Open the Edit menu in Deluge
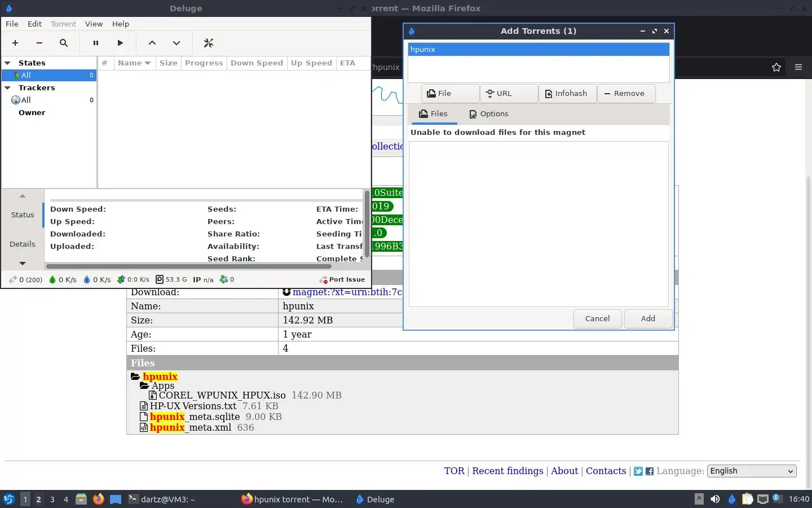This screenshot has height=508, width=812. point(34,24)
